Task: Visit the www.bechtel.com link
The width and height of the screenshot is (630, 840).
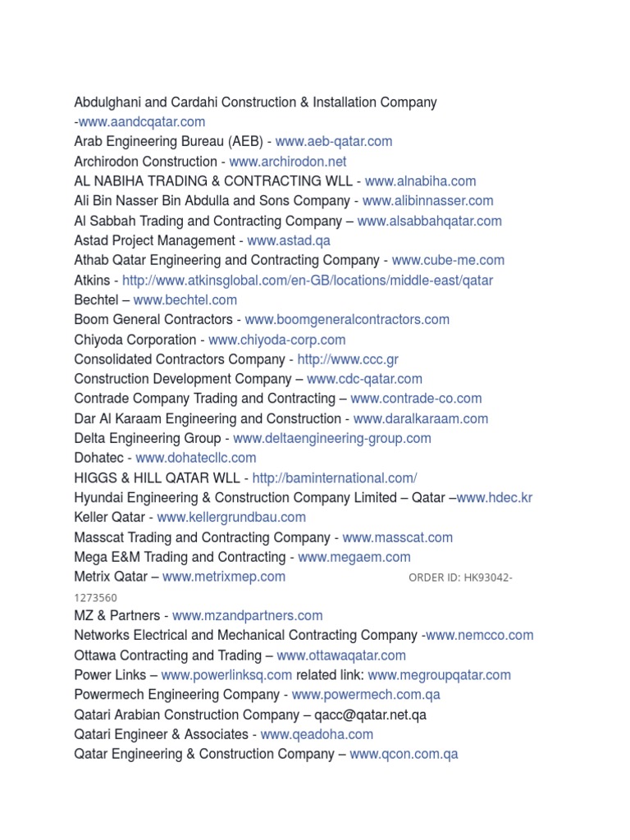Action: click(x=185, y=300)
